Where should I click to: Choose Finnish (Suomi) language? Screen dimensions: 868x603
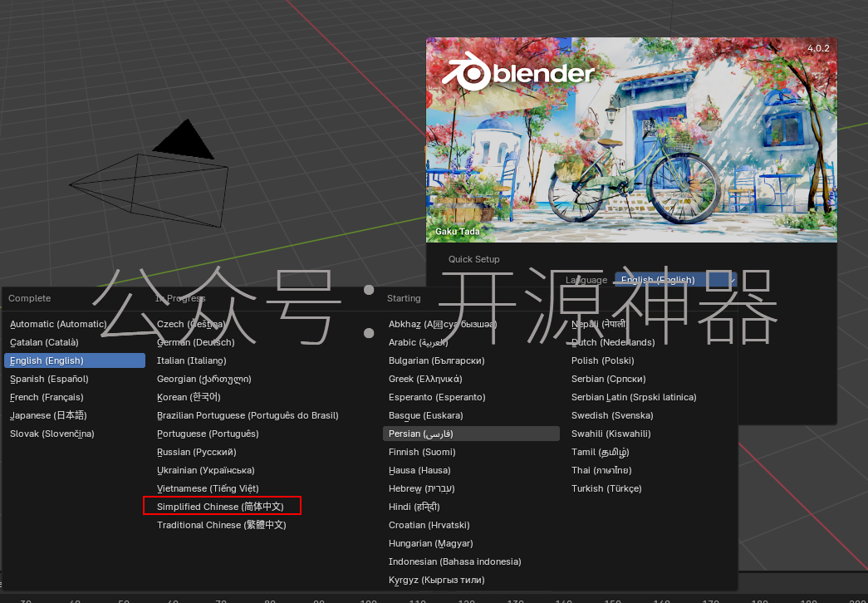point(471,452)
